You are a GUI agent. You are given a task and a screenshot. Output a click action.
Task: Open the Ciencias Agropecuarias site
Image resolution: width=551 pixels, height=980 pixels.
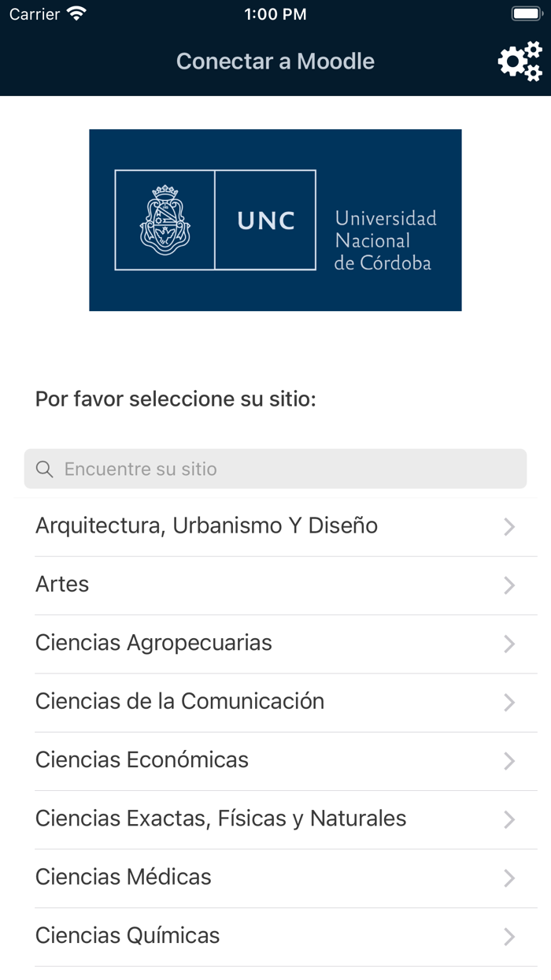[x=153, y=644]
